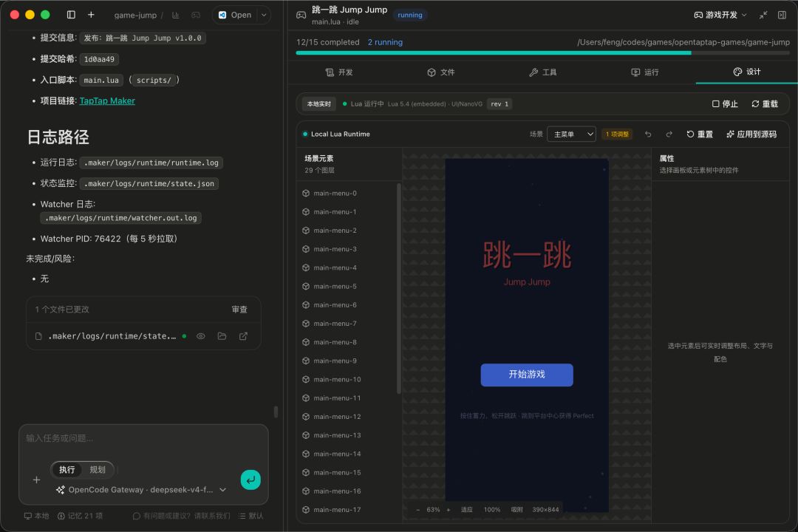Screen dimensions: 798x532
Task: Click the zoom out minus in canvas bar
Action: pyautogui.click(x=418, y=510)
